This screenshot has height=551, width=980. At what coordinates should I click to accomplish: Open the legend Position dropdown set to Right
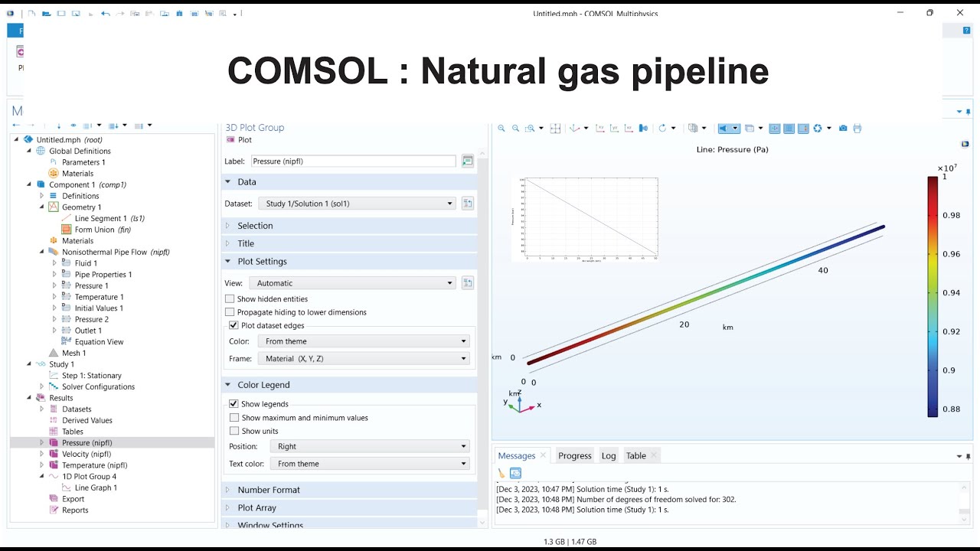tap(371, 446)
